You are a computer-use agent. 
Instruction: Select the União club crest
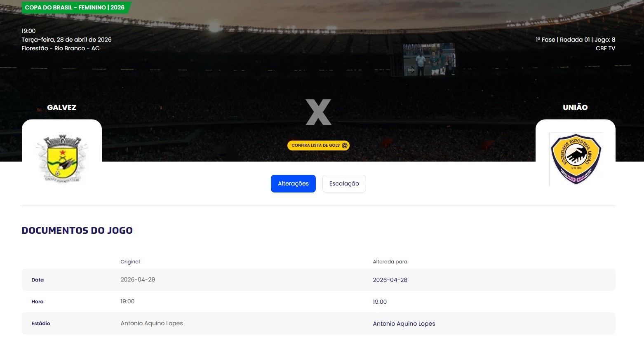pos(575,159)
